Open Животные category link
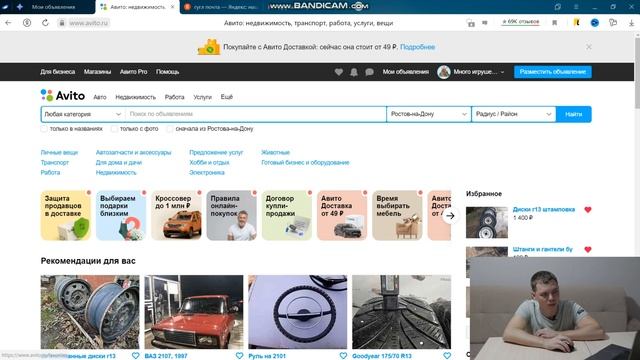Screen dimensions: 640x360 click(x=276, y=152)
